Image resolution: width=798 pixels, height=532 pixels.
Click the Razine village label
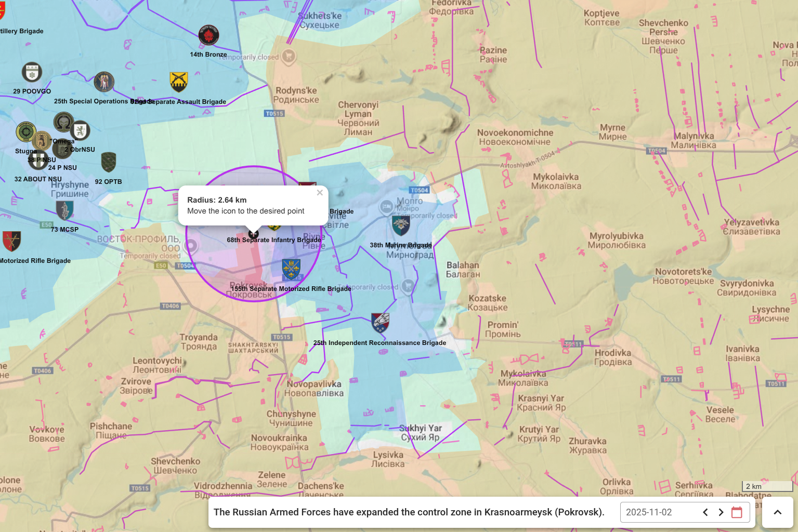(x=493, y=55)
